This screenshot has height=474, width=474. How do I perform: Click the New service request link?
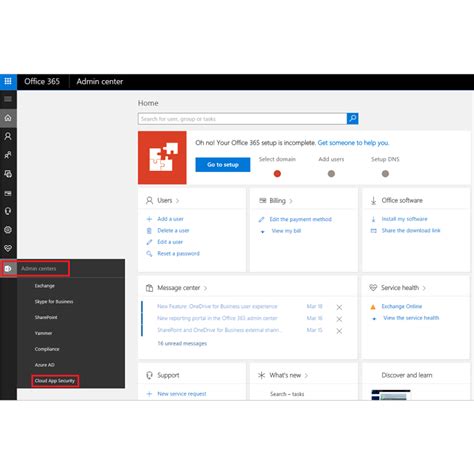point(182,394)
